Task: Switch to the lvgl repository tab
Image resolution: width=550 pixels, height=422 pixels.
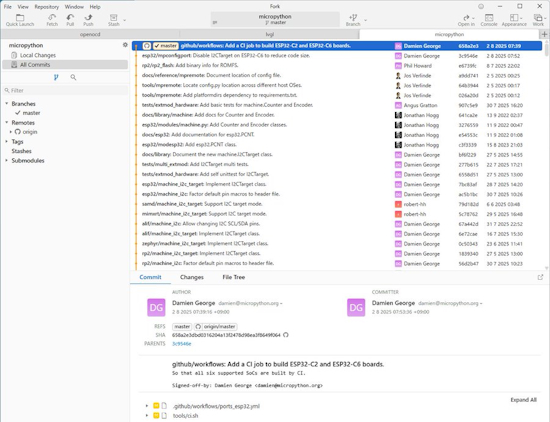Action: (269, 34)
